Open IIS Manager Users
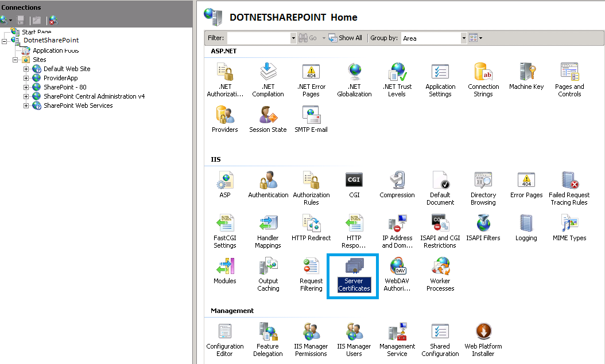The height and width of the screenshot is (364, 605). pyautogui.click(x=354, y=340)
